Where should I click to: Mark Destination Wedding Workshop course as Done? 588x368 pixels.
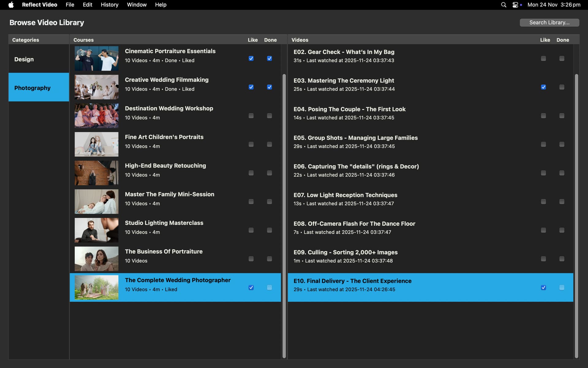coord(269,116)
